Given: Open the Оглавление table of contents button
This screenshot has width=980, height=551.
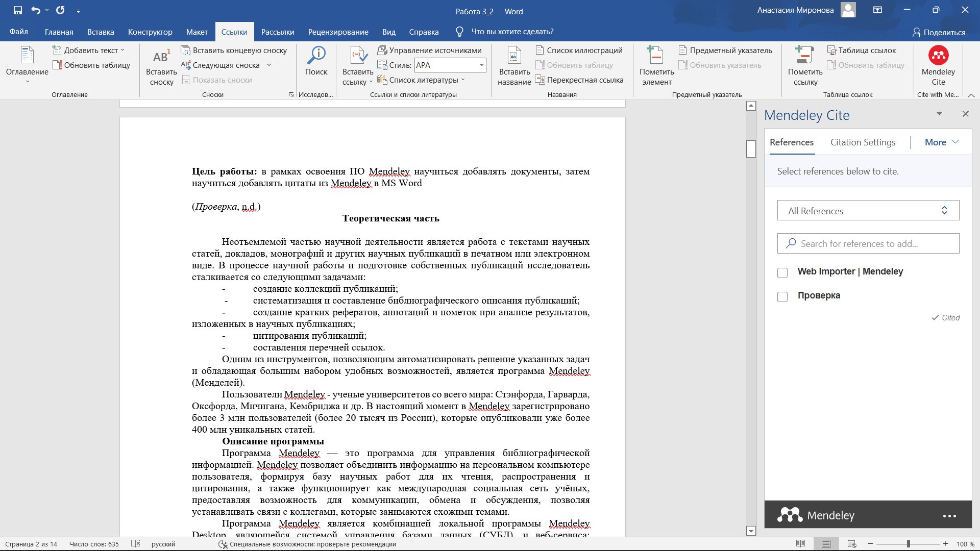Looking at the screenshot, I should coord(27,65).
